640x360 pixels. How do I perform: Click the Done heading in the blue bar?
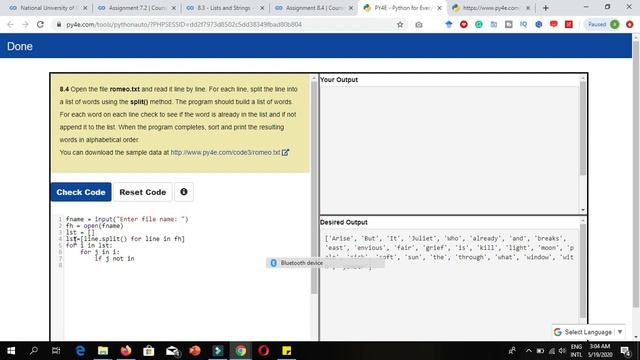point(20,46)
